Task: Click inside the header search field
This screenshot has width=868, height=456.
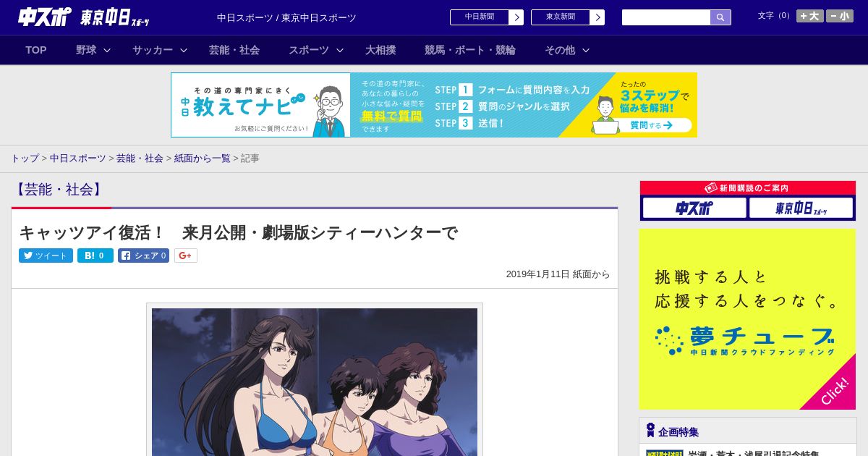Action: pos(666,17)
